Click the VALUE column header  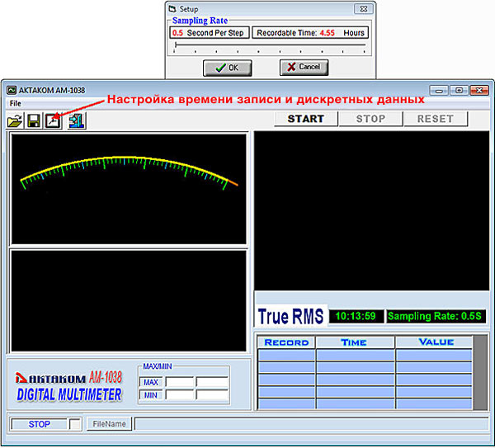(x=434, y=342)
